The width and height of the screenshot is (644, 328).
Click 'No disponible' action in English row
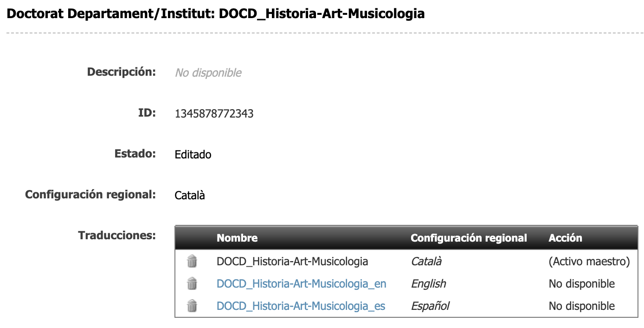point(581,283)
